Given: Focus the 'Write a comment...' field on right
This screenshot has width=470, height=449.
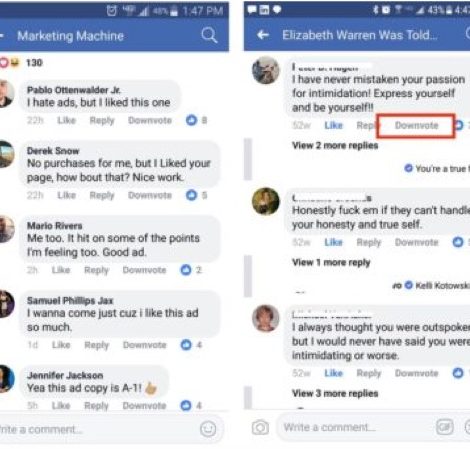Looking at the screenshot, I should (x=354, y=427).
